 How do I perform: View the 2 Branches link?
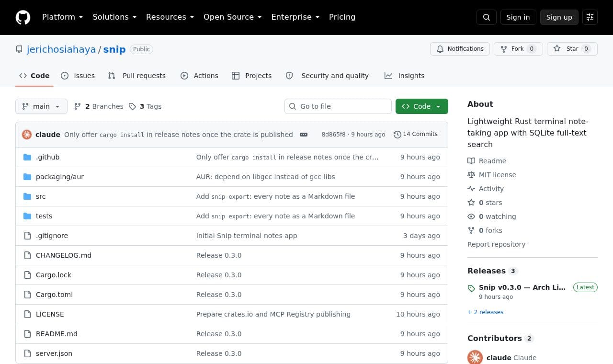coord(99,106)
